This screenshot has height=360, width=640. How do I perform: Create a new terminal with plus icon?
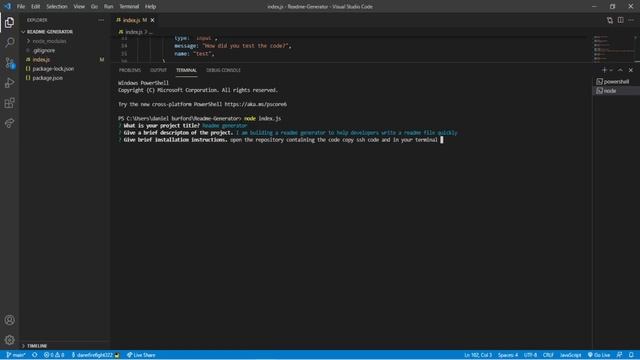click(x=604, y=70)
